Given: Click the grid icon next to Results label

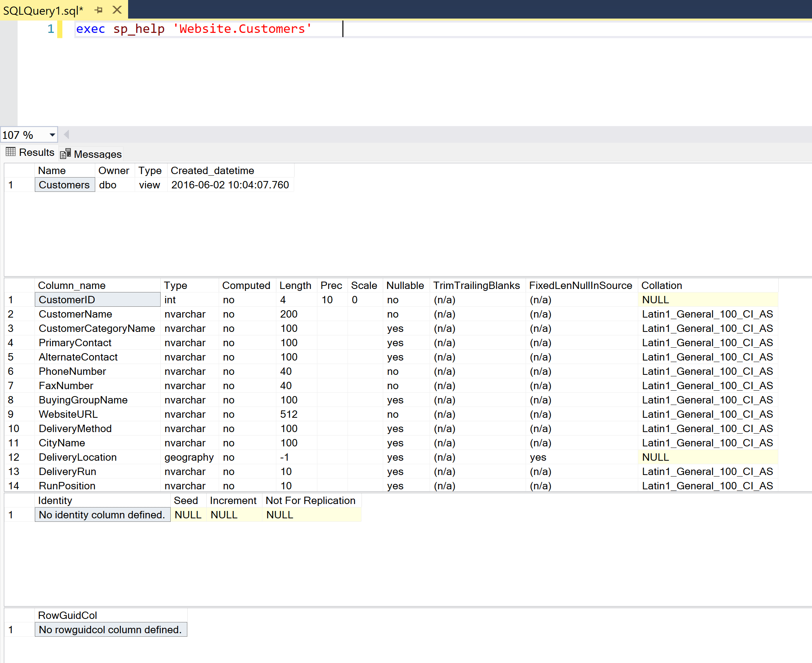Looking at the screenshot, I should (x=12, y=154).
